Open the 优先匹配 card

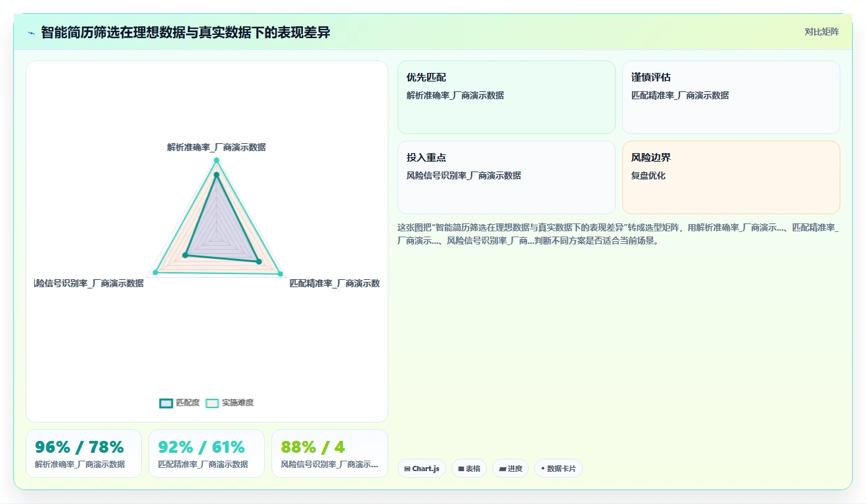(507, 97)
